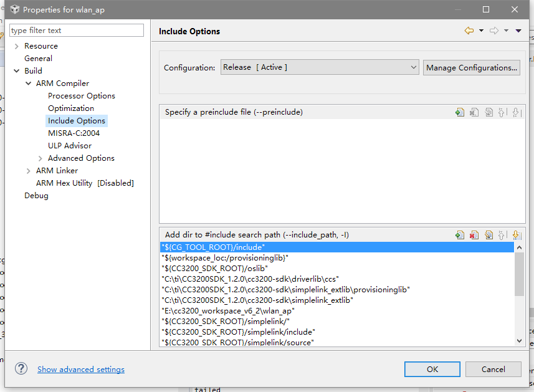Select MISRA-C:2004 in the tree
Viewport: 534px width, 392px height.
74,133
